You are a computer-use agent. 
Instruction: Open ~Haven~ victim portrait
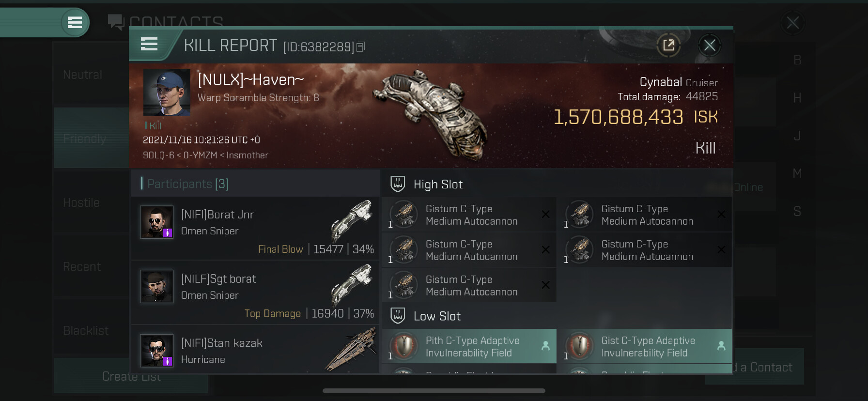[x=167, y=93]
